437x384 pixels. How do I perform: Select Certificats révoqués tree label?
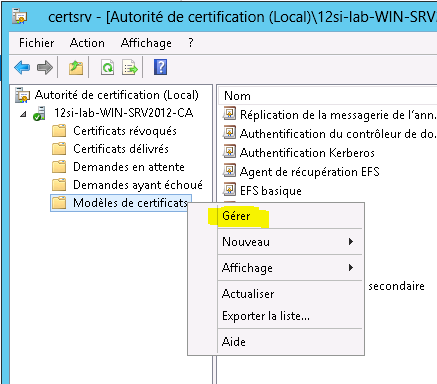tap(125, 131)
